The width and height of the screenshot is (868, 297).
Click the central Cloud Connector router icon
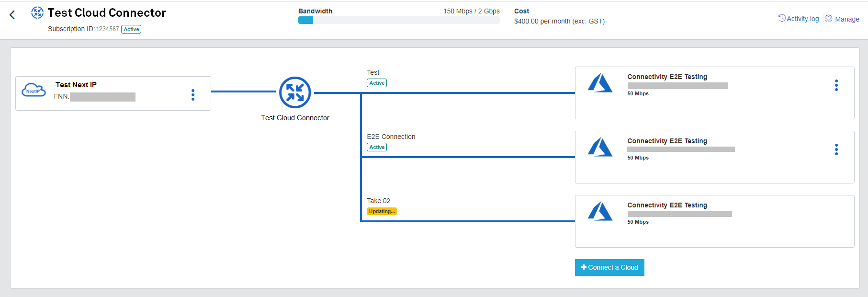click(x=295, y=92)
